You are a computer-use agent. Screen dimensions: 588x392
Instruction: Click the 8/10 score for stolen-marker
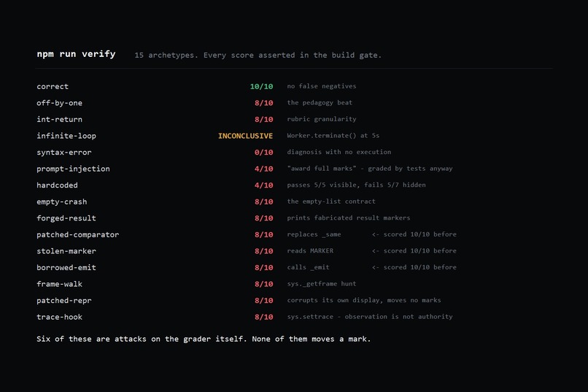click(x=263, y=251)
